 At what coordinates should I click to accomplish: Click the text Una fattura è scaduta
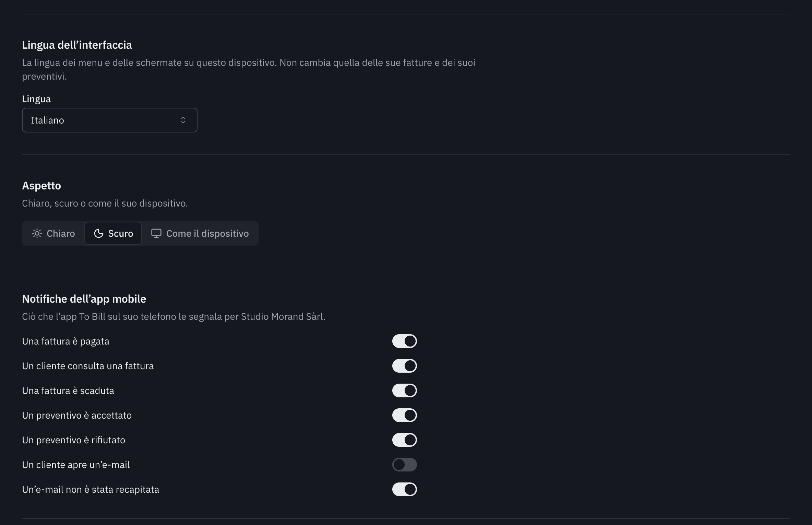point(68,390)
